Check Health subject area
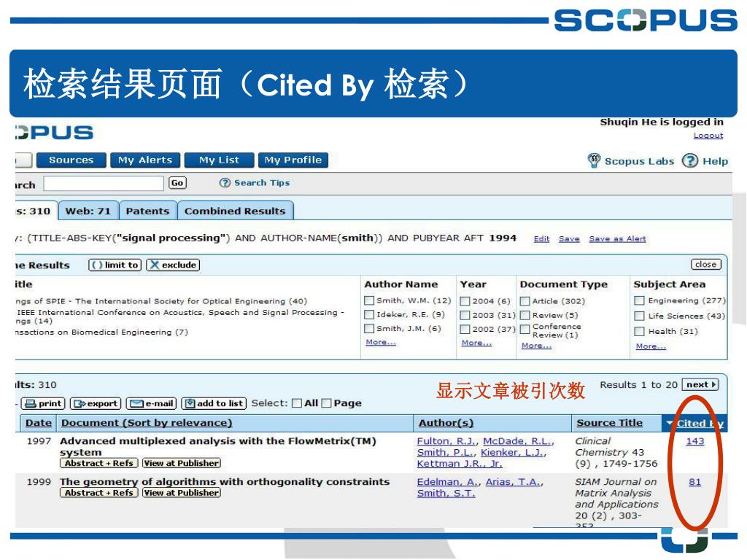The width and height of the screenshot is (747, 560). pos(639,332)
